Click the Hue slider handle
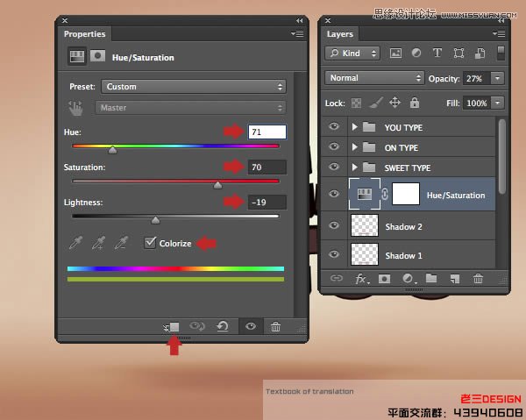 pyautogui.click(x=112, y=150)
